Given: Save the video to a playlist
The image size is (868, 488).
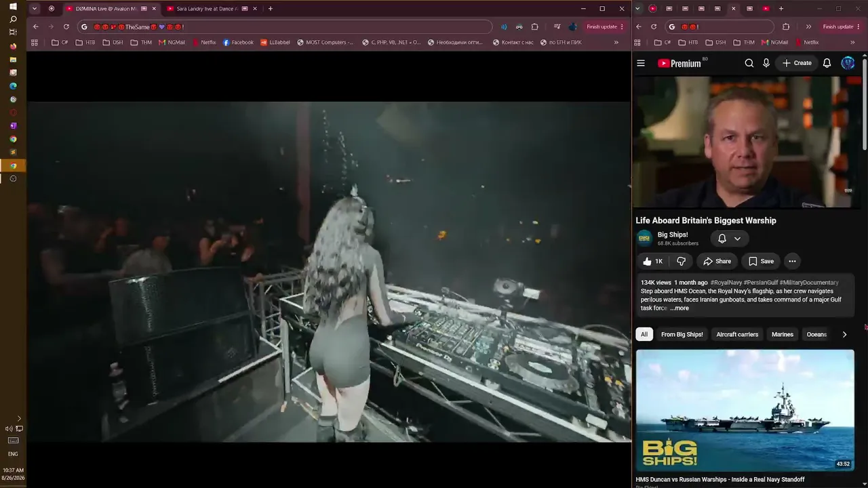Looking at the screenshot, I should click(x=761, y=261).
